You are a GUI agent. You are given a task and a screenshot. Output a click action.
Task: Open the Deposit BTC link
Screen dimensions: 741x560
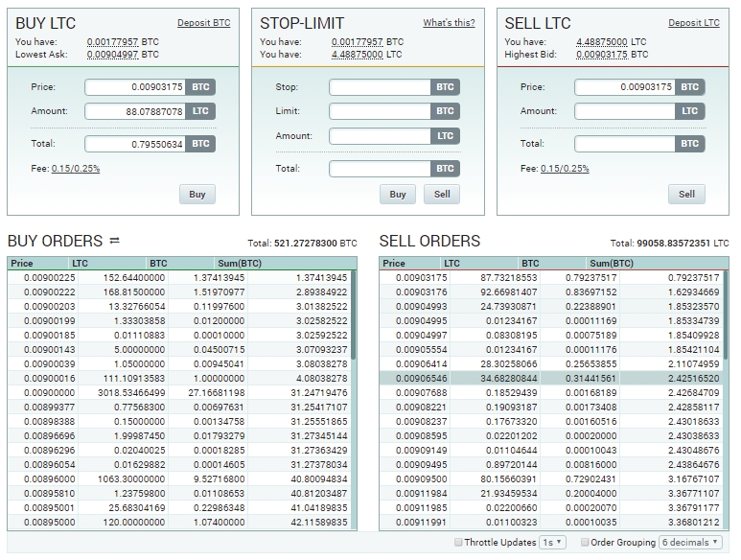(203, 23)
